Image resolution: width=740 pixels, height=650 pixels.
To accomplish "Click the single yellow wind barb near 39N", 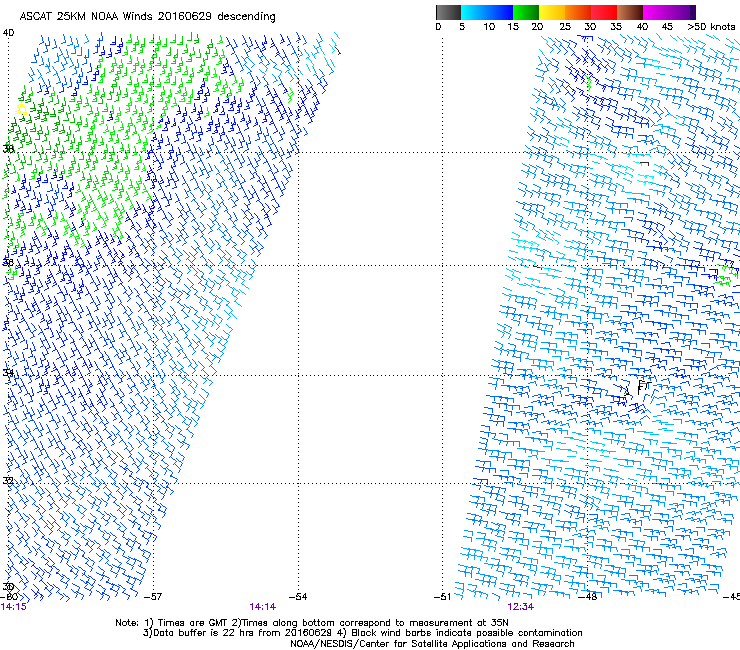I will click(x=21, y=110).
